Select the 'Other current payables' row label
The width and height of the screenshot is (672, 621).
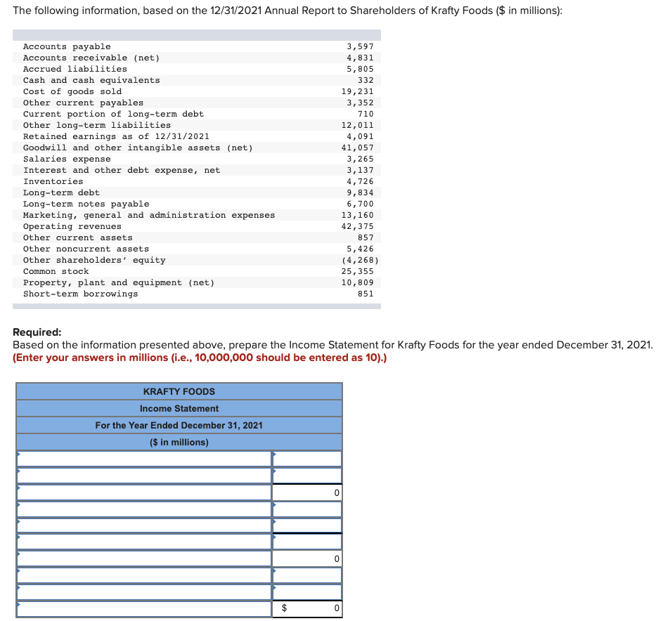point(83,103)
